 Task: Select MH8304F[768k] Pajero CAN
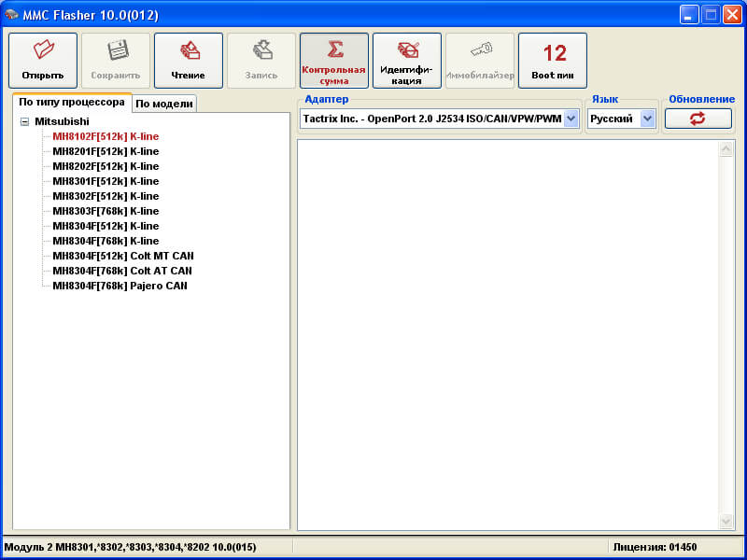120,287
